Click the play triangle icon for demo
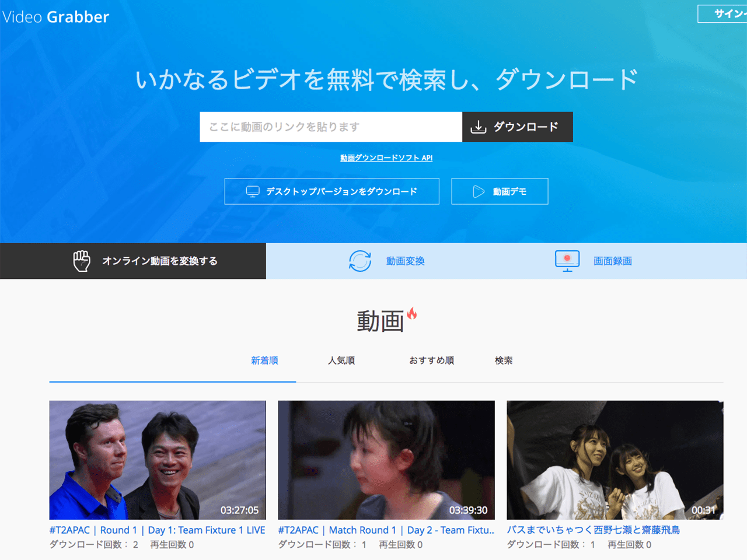Image resolution: width=747 pixels, height=560 pixels. coord(479,191)
